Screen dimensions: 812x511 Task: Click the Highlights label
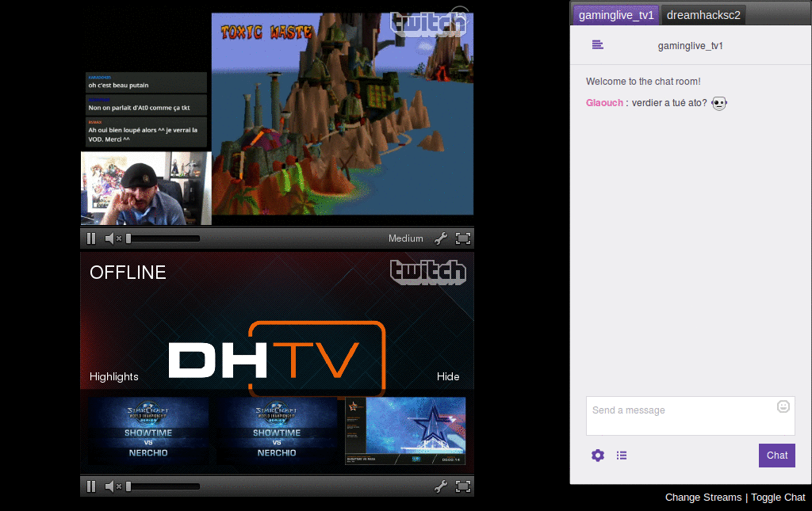point(114,376)
